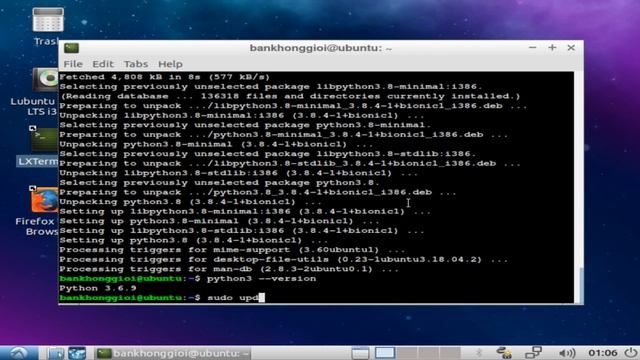Click 'Processing triggers for mime-support' line
This screenshot has height=360, width=640.
232,250
